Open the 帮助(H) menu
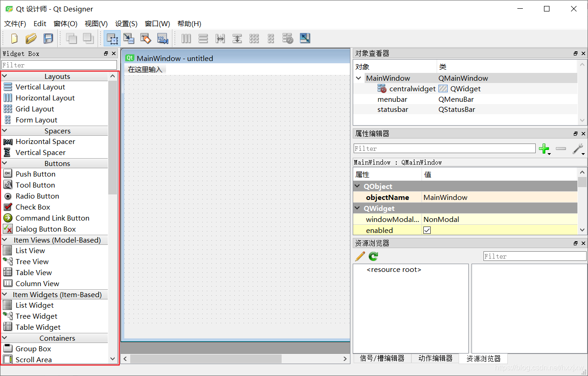This screenshot has width=588, height=376. pos(189,24)
